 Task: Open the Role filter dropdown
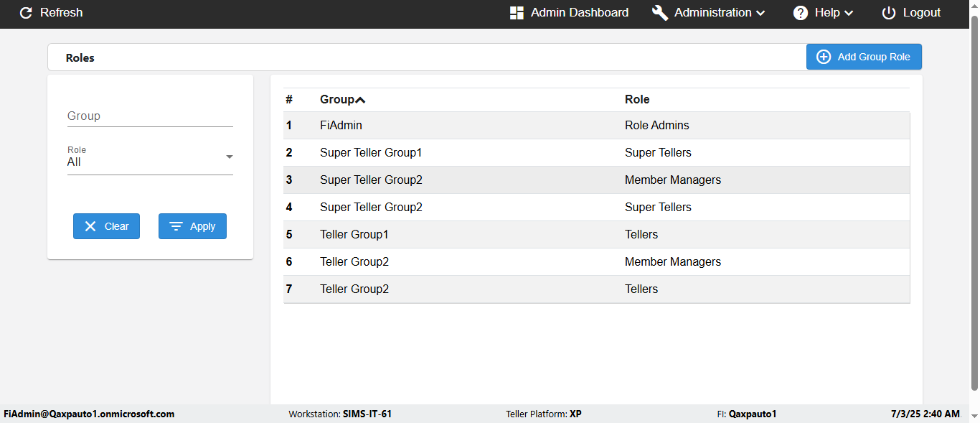[150, 157]
